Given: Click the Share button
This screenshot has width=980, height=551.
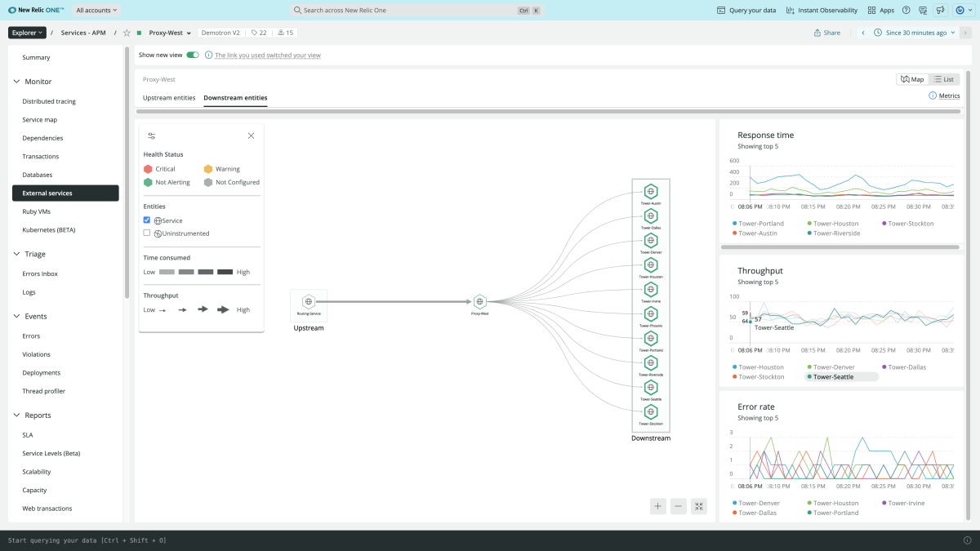Looking at the screenshot, I should coord(826,33).
